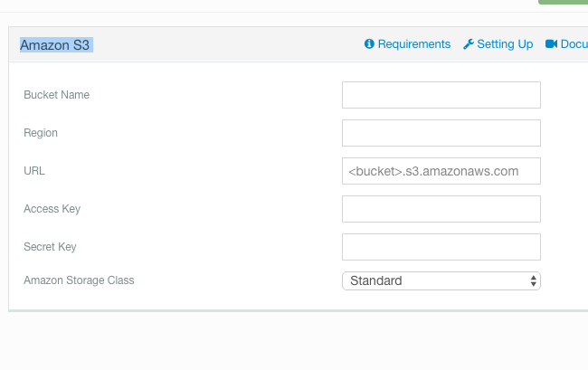
Task: Select the URL field with amazonaws placeholder
Action: (441, 171)
